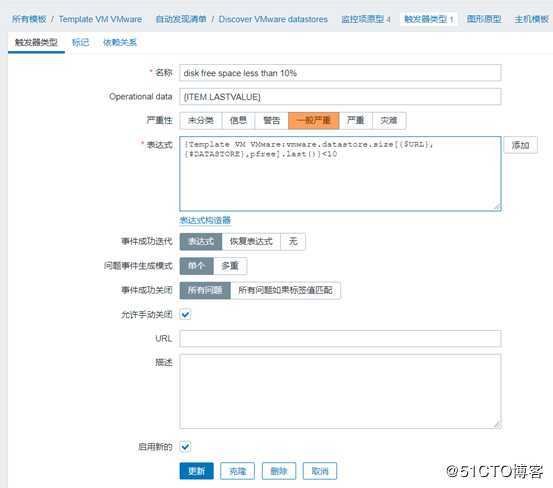Go to 自动发现清单 breadcrumb link
This screenshot has height=488, width=553.
point(181,19)
